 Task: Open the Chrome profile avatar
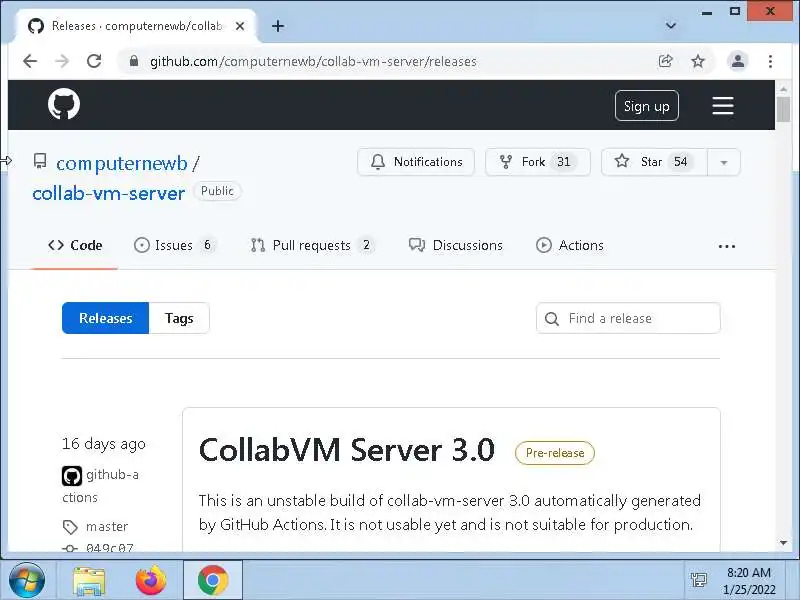point(738,61)
